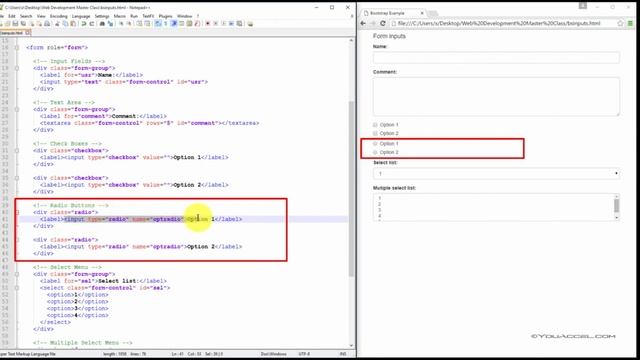The width and height of the screenshot is (640, 360).
Task: Open the Encoding menu
Action: click(59, 16)
